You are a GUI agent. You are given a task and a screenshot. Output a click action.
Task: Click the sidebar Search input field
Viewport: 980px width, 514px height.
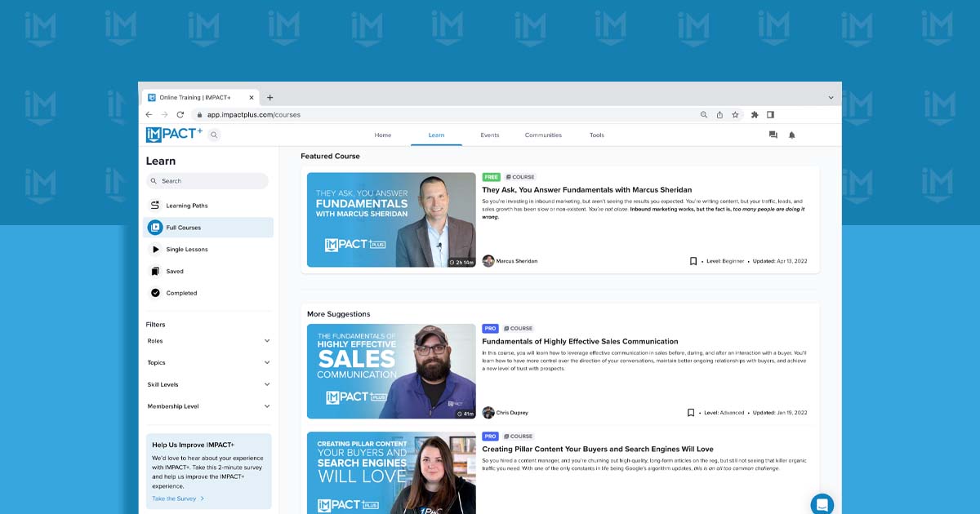[x=208, y=180]
